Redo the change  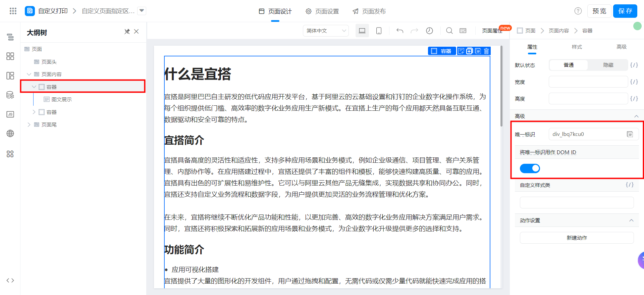415,31
